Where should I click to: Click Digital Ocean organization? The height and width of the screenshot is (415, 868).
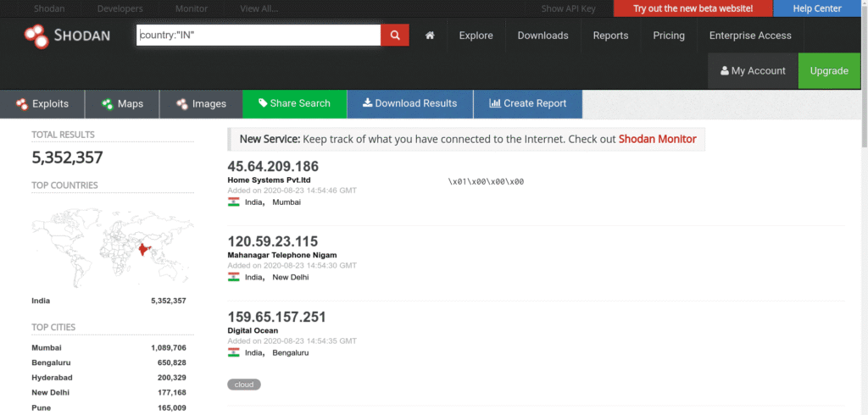[x=253, y=330]
